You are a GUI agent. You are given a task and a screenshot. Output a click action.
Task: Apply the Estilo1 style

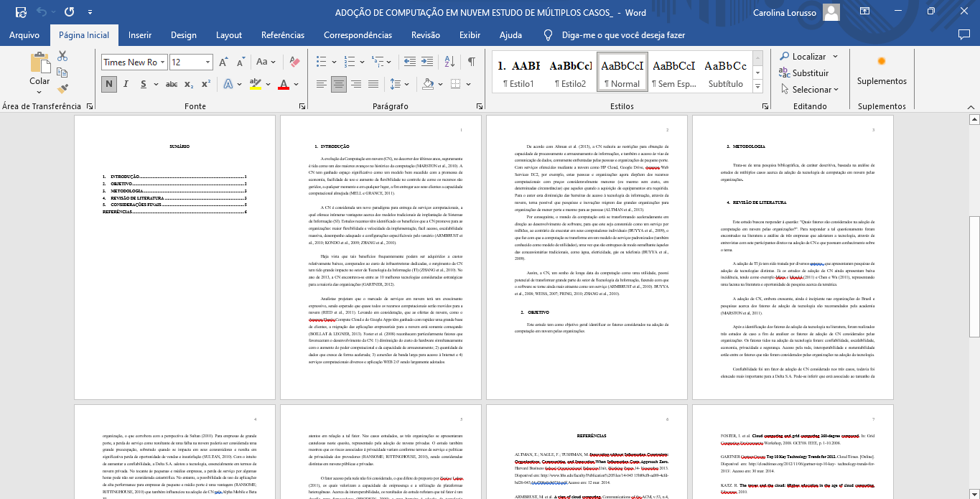pyautogui.click(x=518, y=73)
